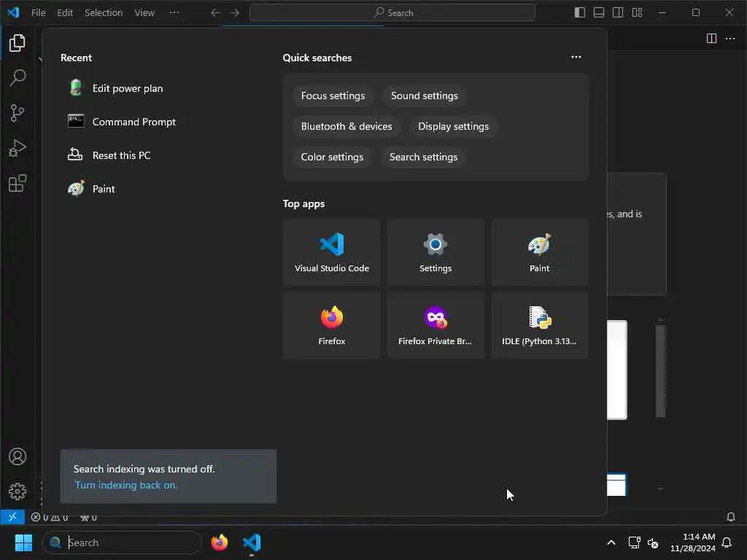
Task: Select the Search settings quick search
Action: click(424, 157)
